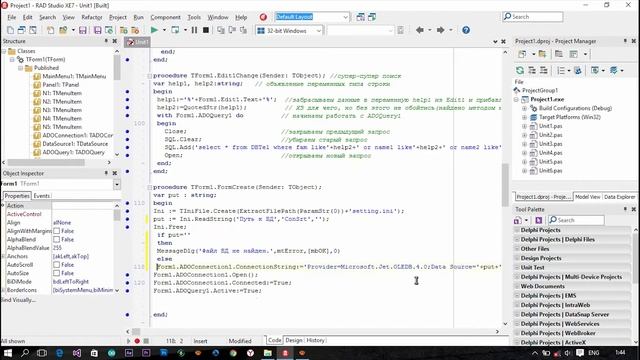The width and height of the screenshot is (640, 360).
Task: Navigate back with the left arrow icon
Action: (x=420, y=30)
